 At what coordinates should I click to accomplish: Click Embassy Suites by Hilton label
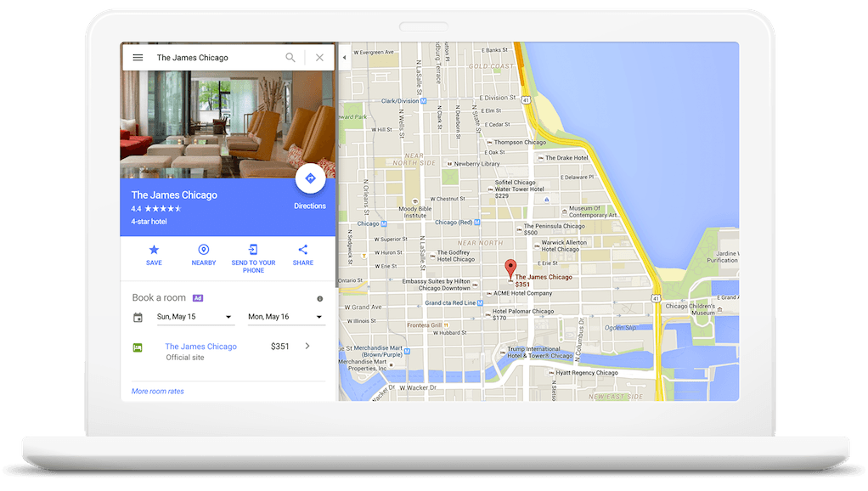pos(437,285)
